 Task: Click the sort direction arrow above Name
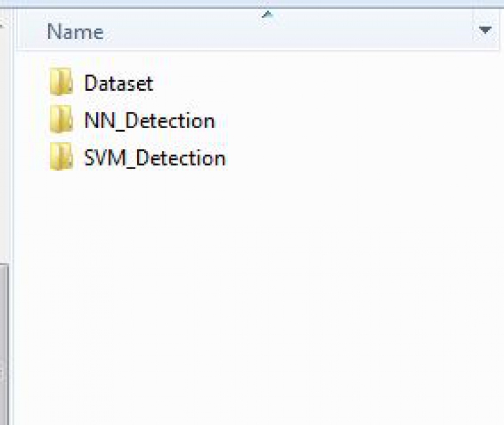point(267,14)
